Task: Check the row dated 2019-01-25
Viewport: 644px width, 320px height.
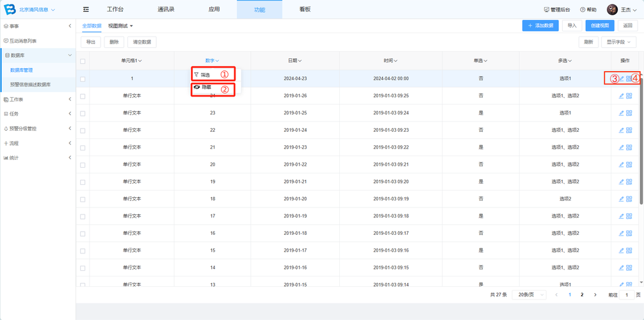Action: tap(83, 113)
